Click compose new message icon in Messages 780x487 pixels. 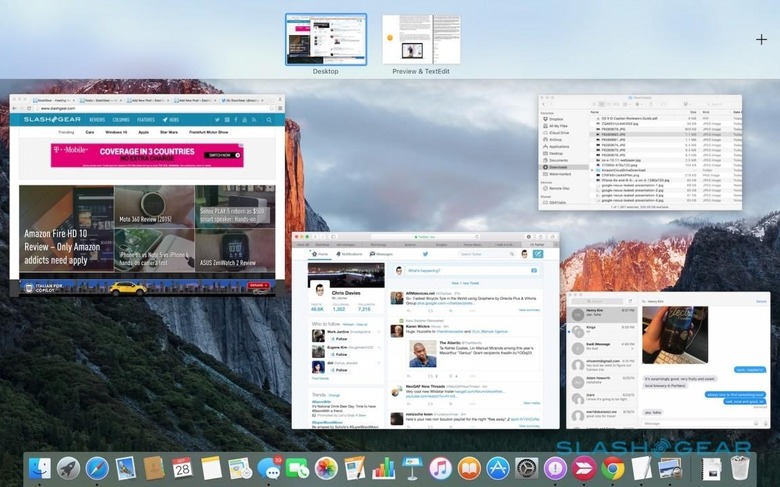click(630, 301)
